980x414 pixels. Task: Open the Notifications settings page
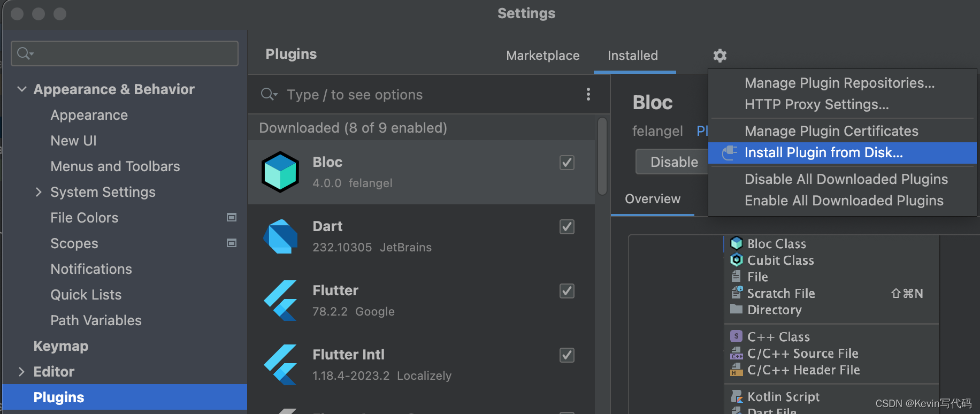point(91,269)
